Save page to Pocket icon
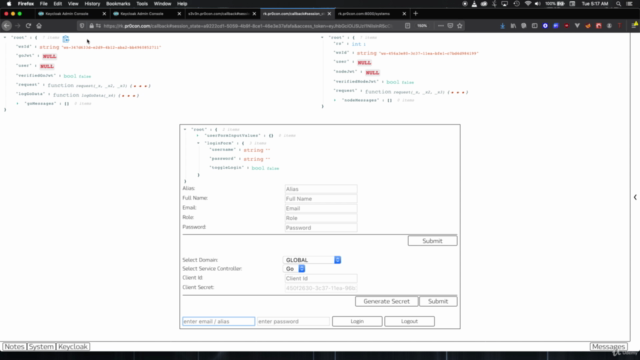The width and height of the screenshot is (640, 360). coord(450,26)
